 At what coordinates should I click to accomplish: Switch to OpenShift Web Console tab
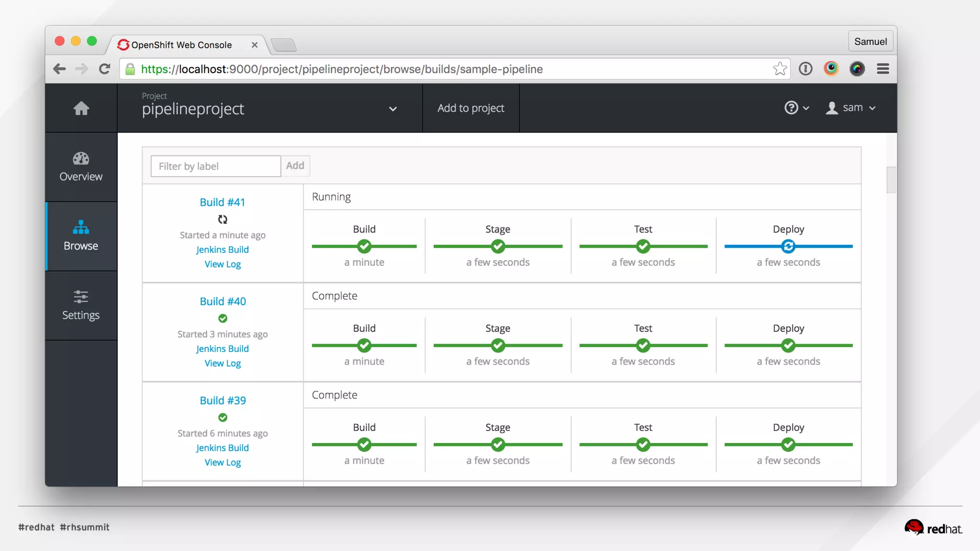pyautogui.click(x=182, y=45)
